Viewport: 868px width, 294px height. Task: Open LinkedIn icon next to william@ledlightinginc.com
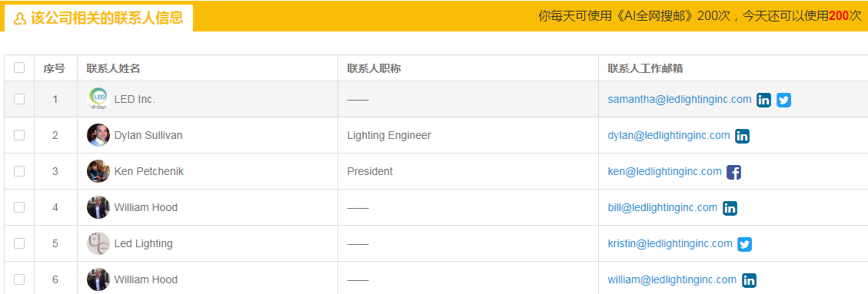[749, 280]
